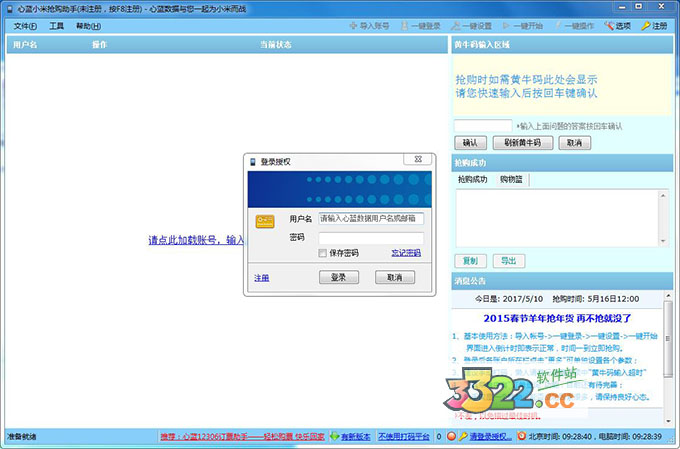Image resolution: width=680 pixels, height=449 pixels.
Task: Click the 有新版本 link in status bar
Action: click(356, 436)
